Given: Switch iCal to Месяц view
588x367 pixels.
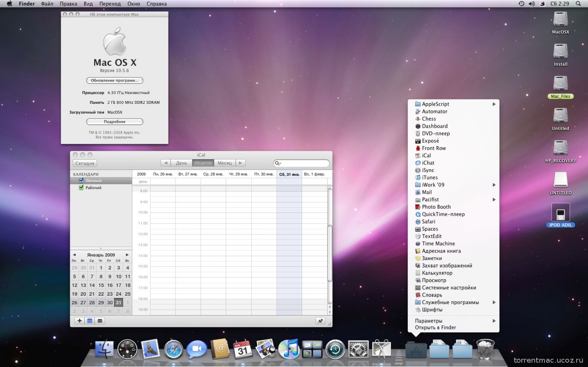Looking at the screenshot, I should (225, 163).
